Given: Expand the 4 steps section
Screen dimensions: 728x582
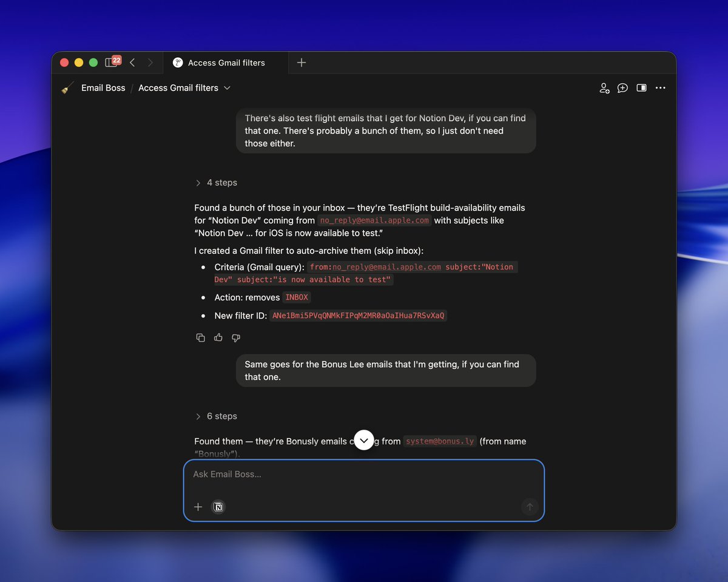Looking at the screenshot, I should click(x=216, y=183).
